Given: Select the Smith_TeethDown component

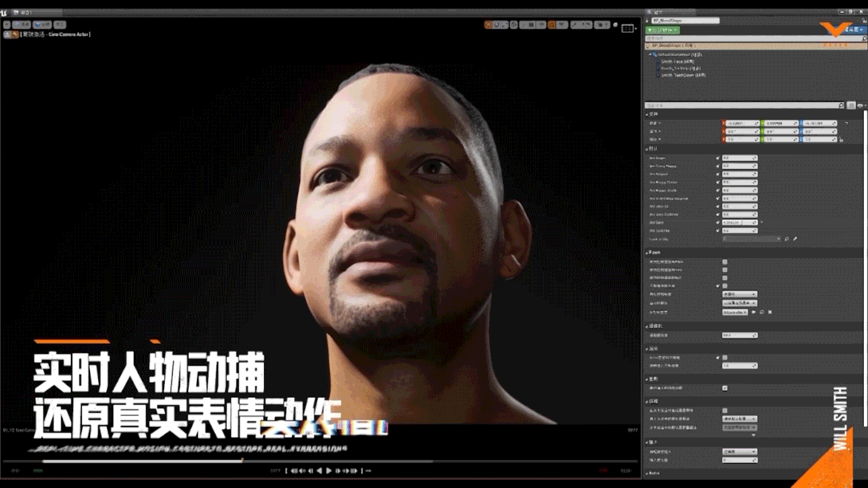Looking at the screenshot, I should pos(683,76).
